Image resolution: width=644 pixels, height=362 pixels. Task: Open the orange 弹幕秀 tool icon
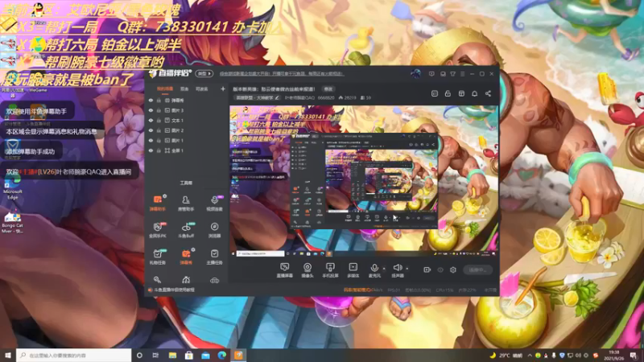[186, 257]
